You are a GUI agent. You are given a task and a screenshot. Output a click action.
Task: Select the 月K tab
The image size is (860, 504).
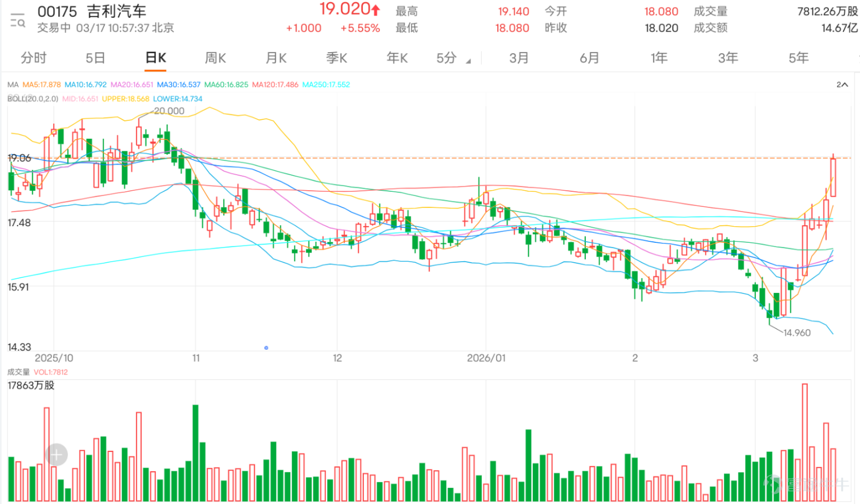[276, 57]
